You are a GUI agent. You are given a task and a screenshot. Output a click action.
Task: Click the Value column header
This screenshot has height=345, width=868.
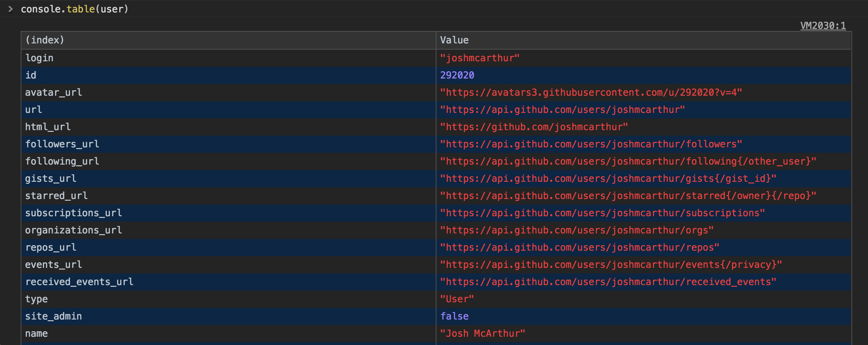tap(644, 40)
